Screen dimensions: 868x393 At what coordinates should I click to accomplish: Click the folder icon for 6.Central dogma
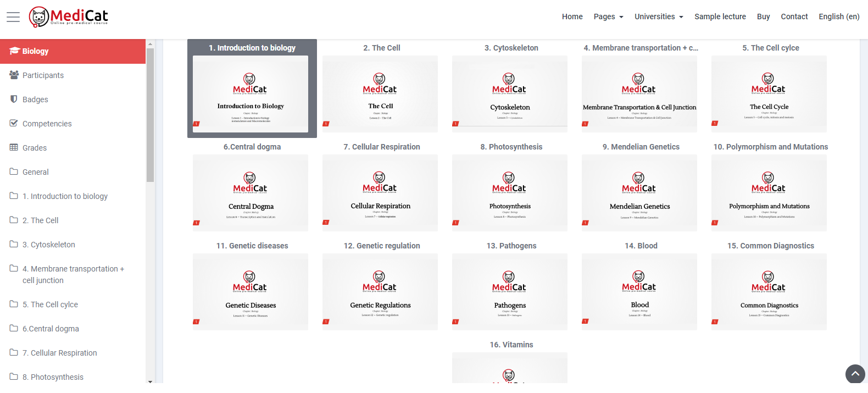[14, 328]
